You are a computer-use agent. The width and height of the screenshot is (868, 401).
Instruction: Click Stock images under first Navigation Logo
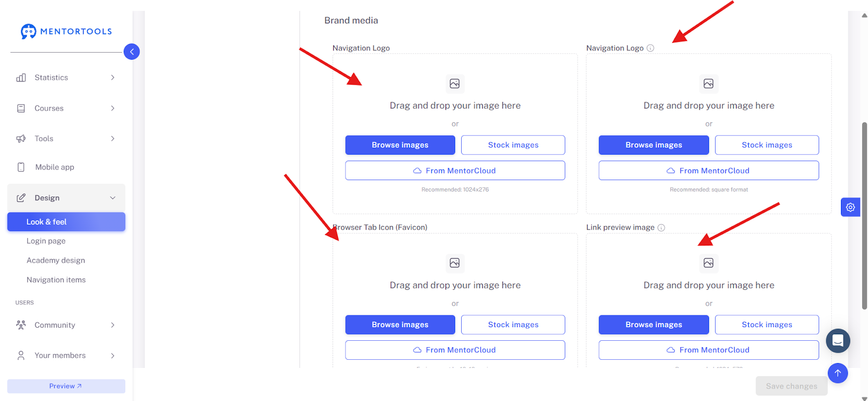tap(513, 145)
